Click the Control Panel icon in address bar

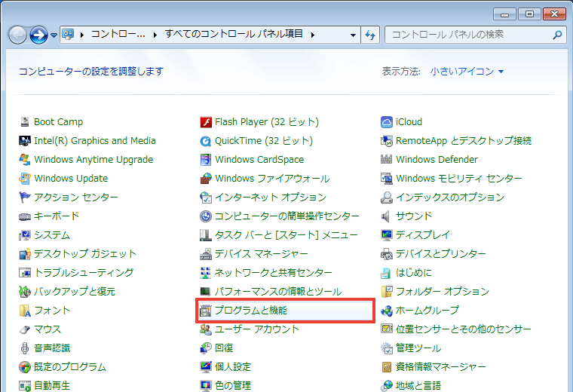pos(68,35)
